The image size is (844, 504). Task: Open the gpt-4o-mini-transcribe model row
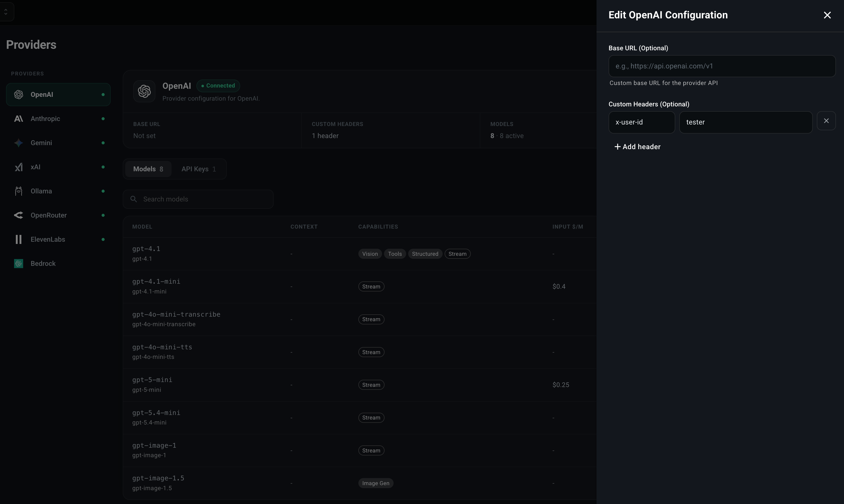[360, 319]
